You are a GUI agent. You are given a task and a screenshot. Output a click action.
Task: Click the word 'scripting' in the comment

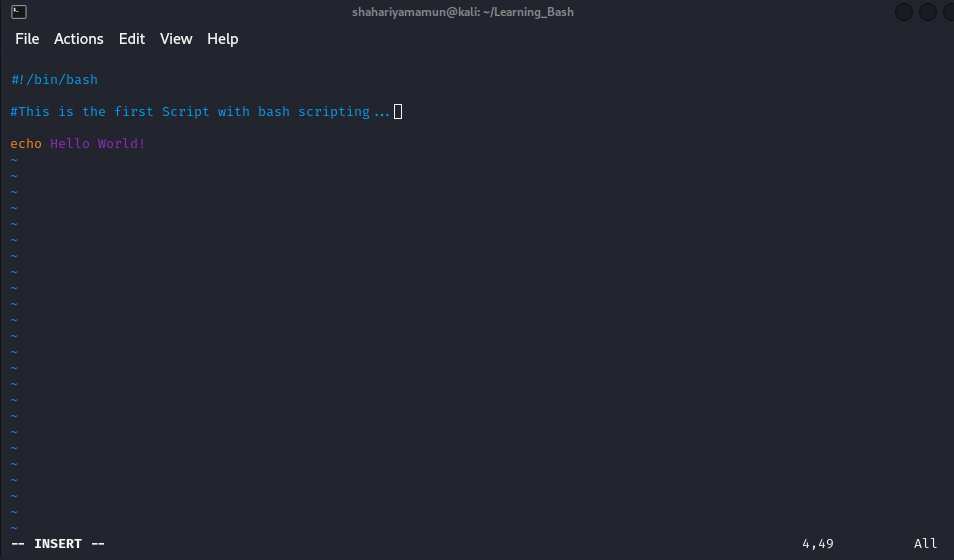click(x=333, y=112)
